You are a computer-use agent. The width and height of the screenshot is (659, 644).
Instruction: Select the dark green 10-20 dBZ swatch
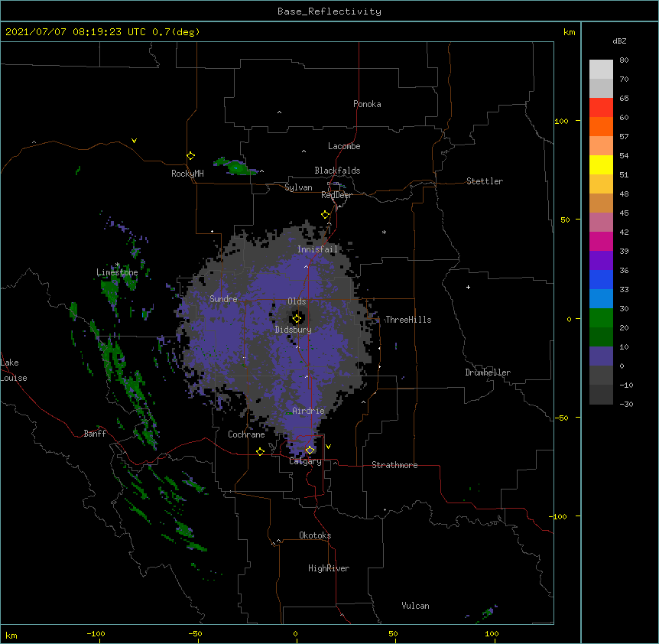click(601, 337)
